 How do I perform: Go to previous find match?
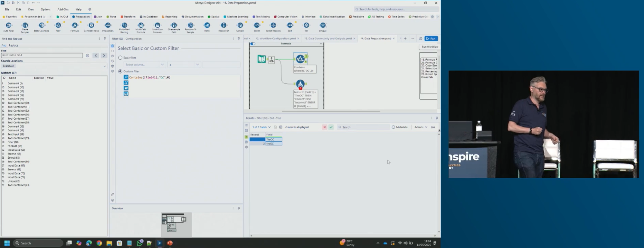96,56
